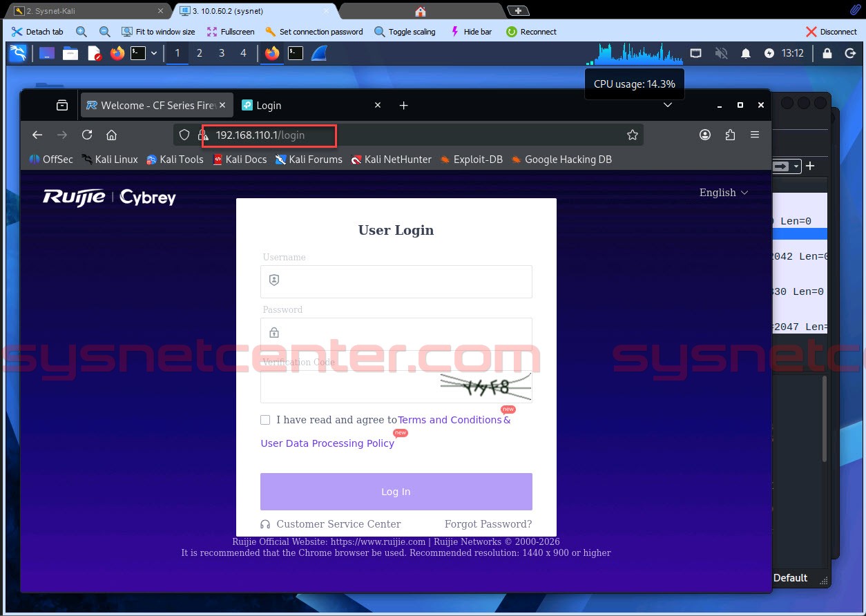Screen dimensions: 866x616
Task: Reload the page in Firefox
Action: click(x=87, y=135)
